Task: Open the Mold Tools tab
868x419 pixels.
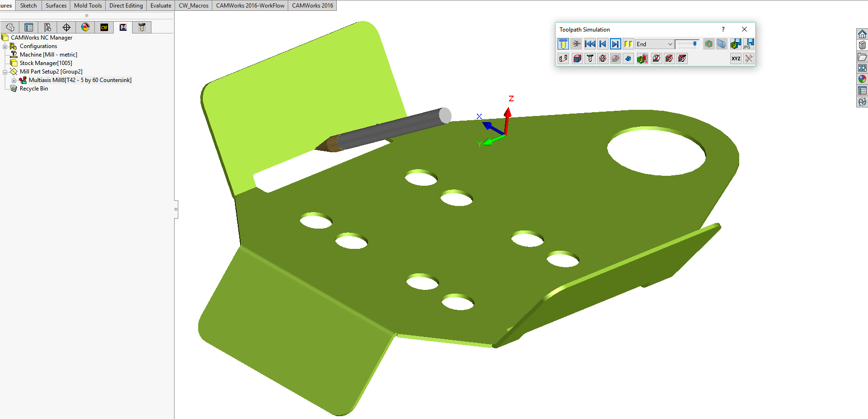Action: pos(88,6)
